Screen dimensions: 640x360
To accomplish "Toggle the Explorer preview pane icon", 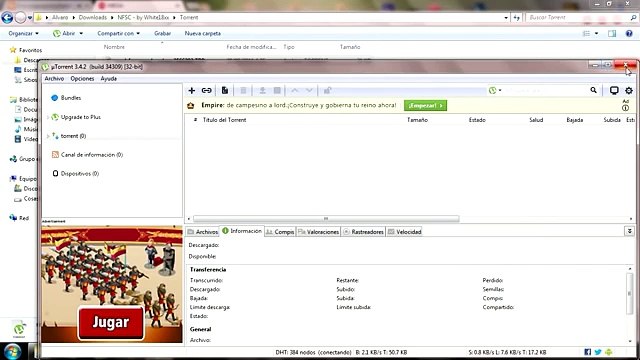I will coord(612,33).
